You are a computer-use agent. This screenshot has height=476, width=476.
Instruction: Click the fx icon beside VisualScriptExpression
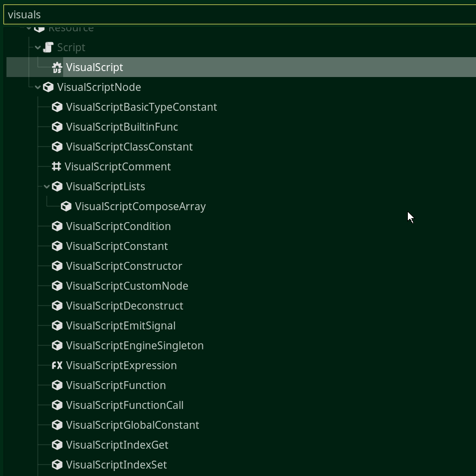coord(57,365)
